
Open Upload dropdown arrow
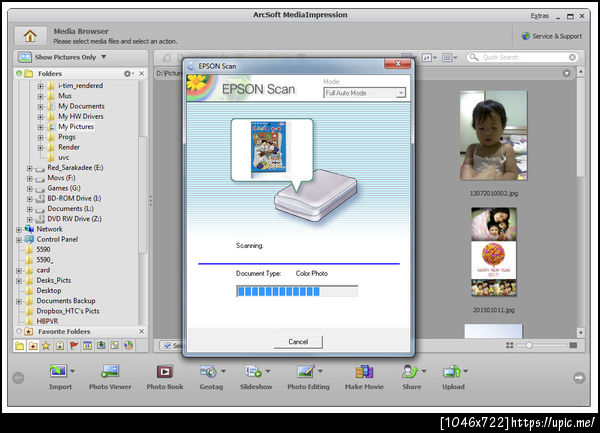click(x=466, y=371)
